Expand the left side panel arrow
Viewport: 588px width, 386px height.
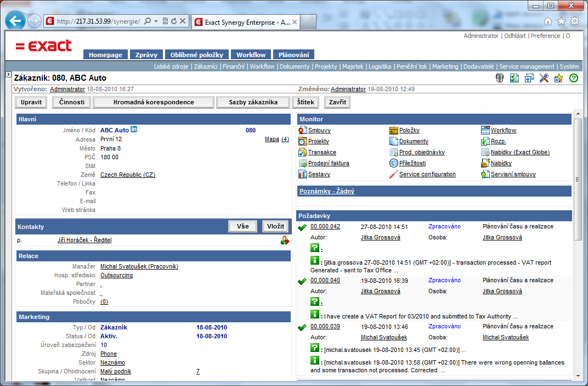[x=8, y=75]
